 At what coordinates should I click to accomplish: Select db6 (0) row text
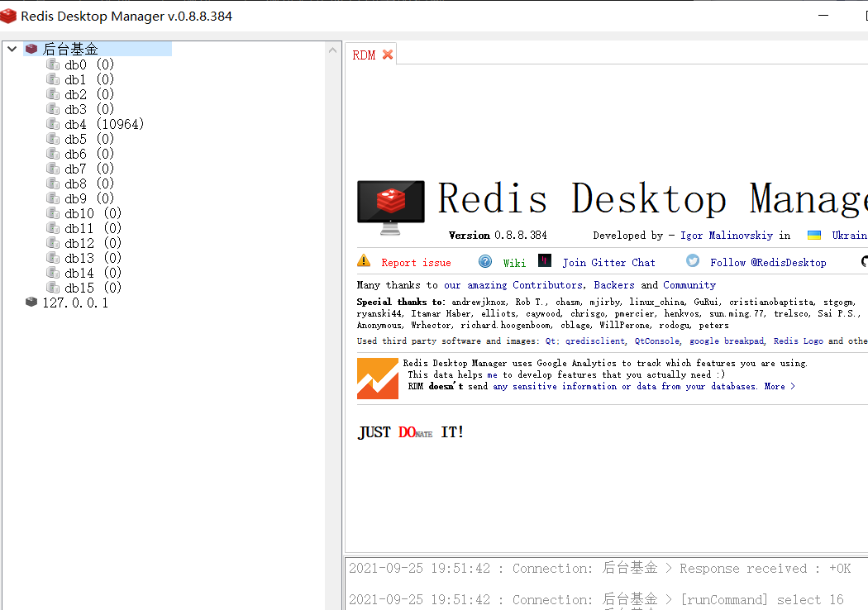coord(89,154)
